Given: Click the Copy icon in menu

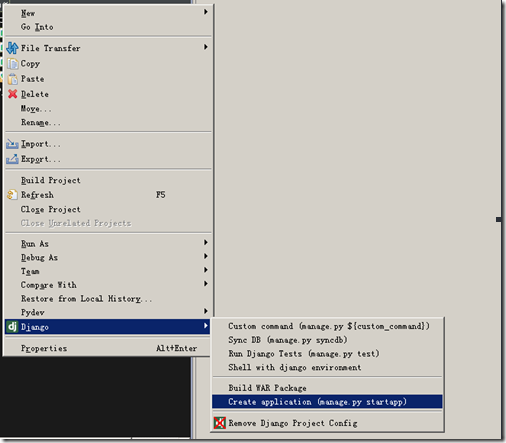Looking at the screenshot, I should coord(13,64).
